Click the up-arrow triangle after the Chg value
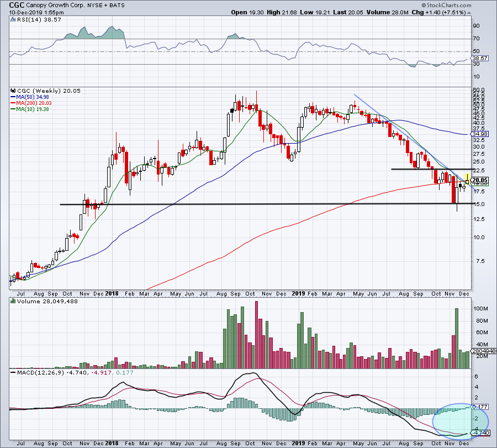The image size is (497, 448). click(x=469, y=13)
